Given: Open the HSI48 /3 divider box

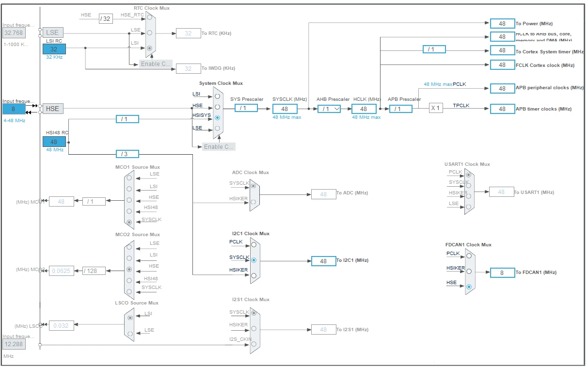Looking at the screenshot, I should (x=127, y=154).
